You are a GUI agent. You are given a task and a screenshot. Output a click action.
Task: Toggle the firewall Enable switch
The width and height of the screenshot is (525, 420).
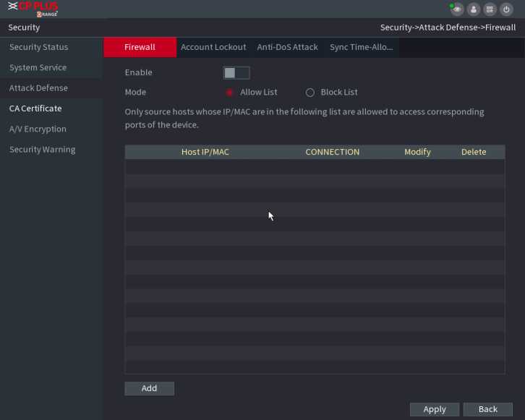point(236,72)
